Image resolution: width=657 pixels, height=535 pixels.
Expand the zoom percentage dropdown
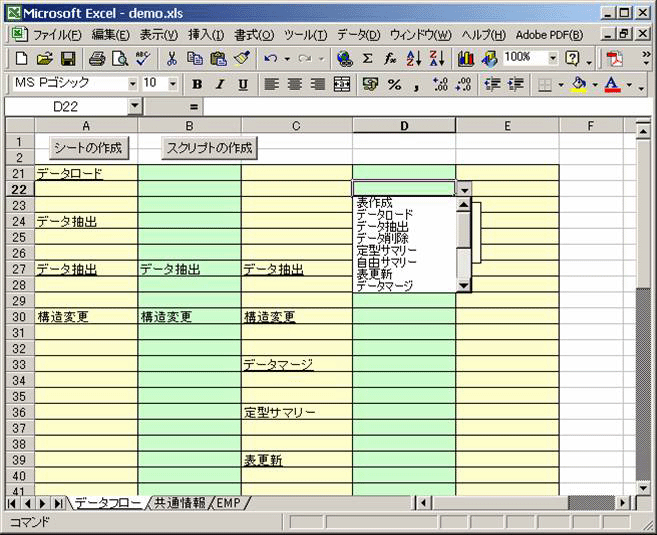click(553, 58)
